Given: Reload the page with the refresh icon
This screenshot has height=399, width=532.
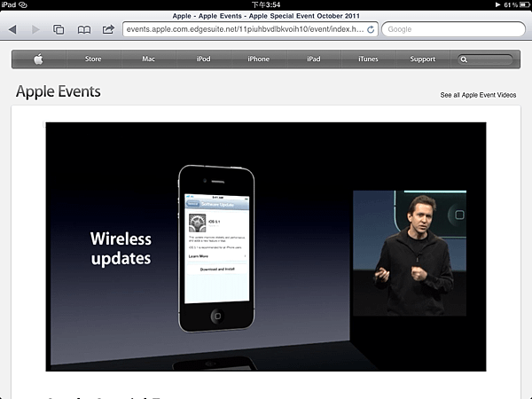Looking at the screenshot, I should (x=371, y=29).
